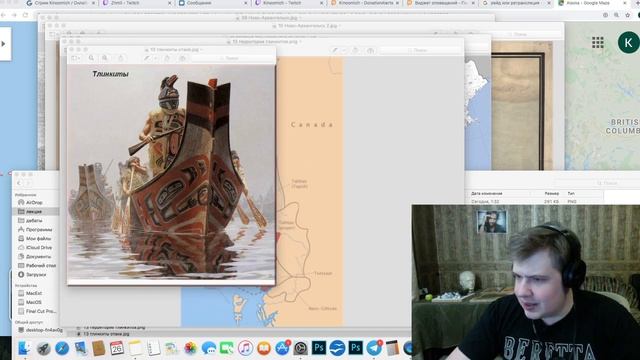Open sidebar view dropdown in front Preview window
Screen dimensions: 640x360
point(76,58)
